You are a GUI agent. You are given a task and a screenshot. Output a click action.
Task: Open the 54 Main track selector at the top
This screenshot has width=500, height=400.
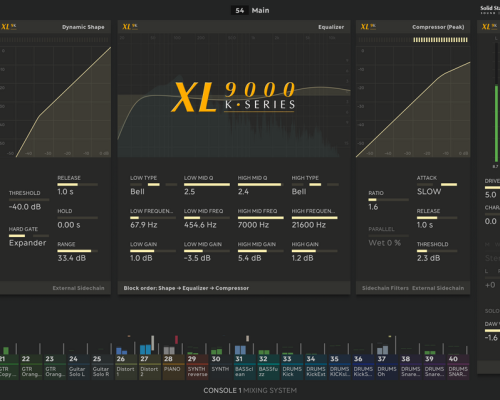click(x=250, y=10)
